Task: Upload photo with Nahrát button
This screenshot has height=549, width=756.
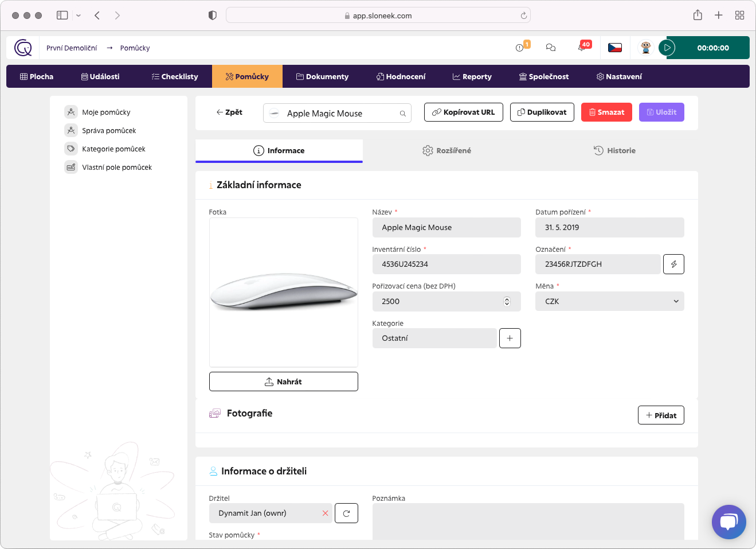Action: click(284, 381)
